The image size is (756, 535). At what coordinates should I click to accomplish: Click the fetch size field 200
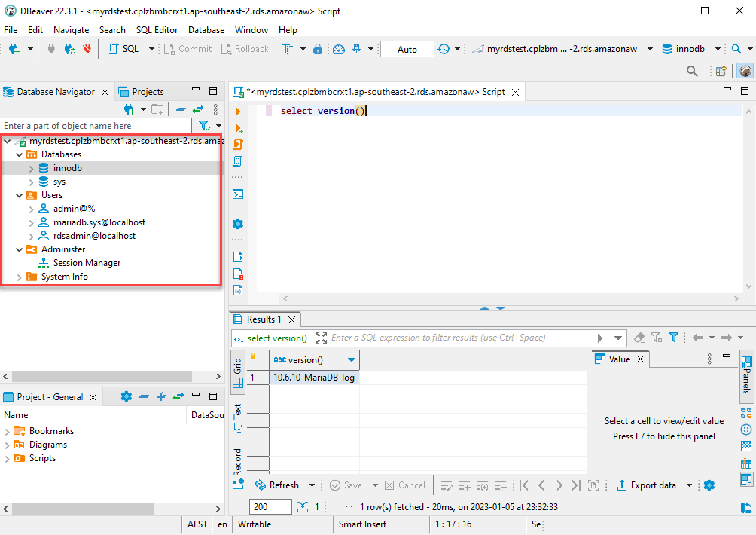tap(270, 506)
